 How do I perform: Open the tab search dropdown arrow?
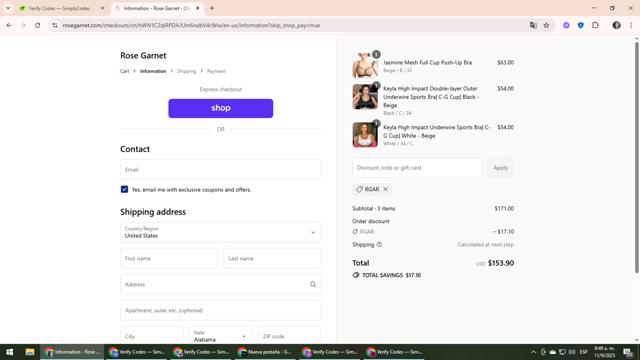(x=8, y=8)
